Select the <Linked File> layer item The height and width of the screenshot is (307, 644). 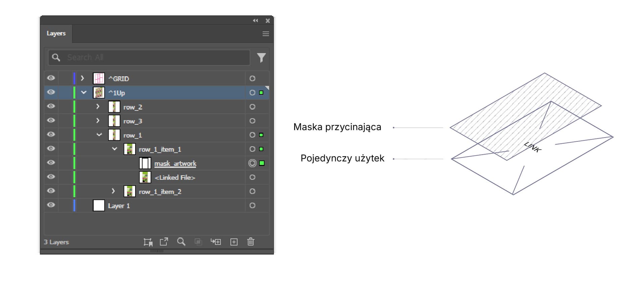tap(175, 177)
